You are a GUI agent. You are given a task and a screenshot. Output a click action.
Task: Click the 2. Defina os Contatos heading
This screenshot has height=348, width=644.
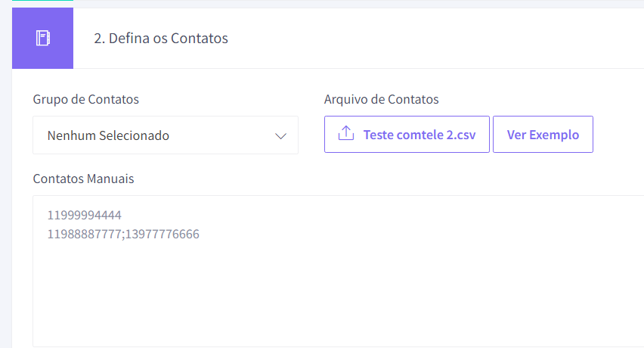[x=161, y=39]
